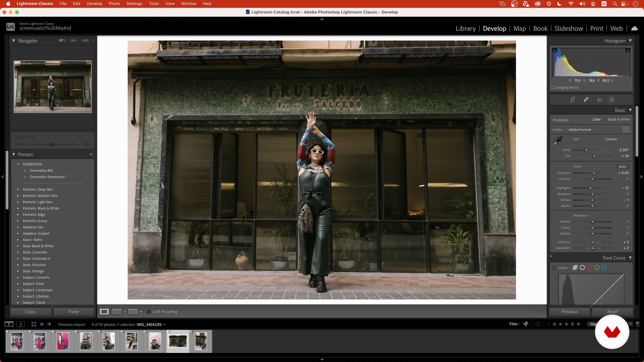Select the Red channel curve

click(589, 268)
